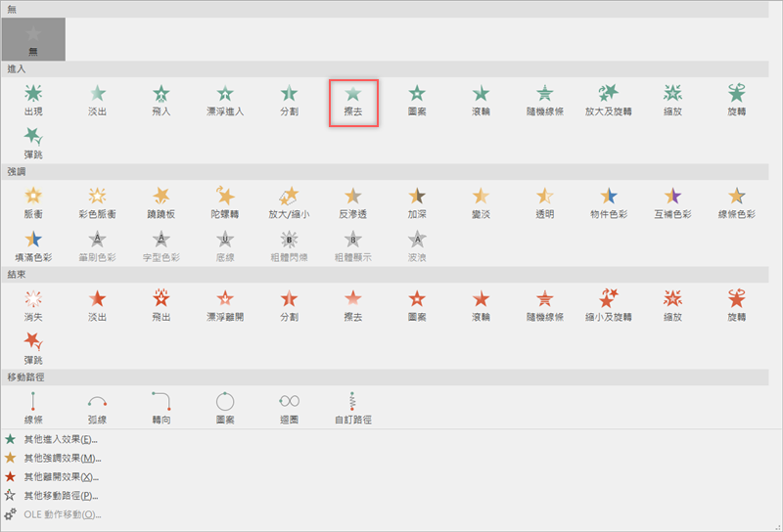The height and width of the screenshot is (532, 783).
Task: Select the 自訂路徑 custom motion path
Action: point(353,408)
